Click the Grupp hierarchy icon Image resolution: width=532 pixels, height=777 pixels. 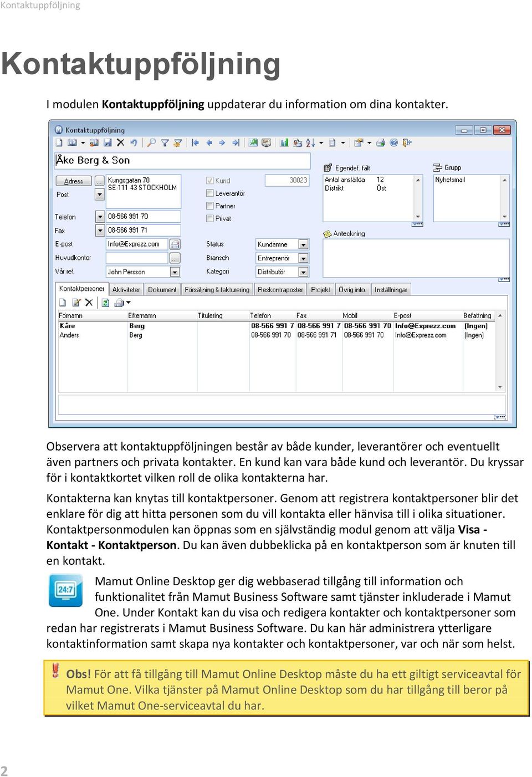tap(437, 167)
